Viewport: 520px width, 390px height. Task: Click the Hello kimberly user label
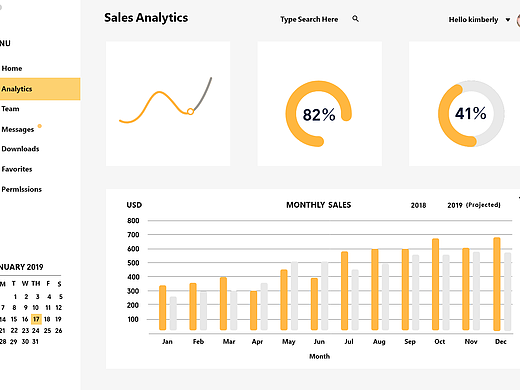473,20
